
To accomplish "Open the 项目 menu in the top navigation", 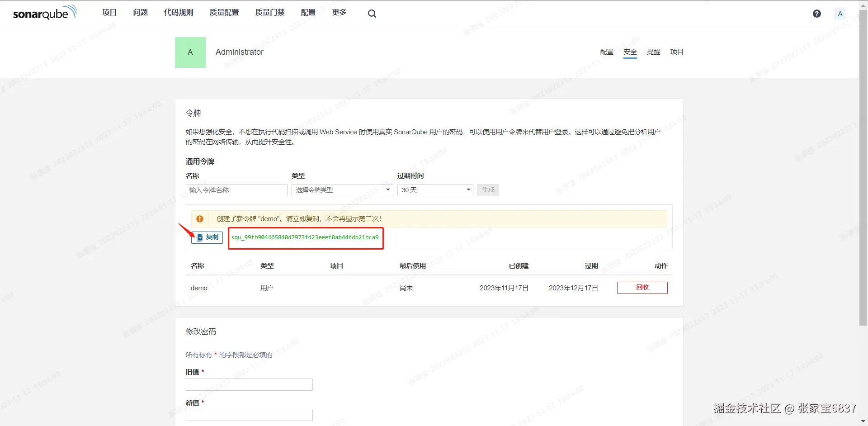I will (109, 13).
